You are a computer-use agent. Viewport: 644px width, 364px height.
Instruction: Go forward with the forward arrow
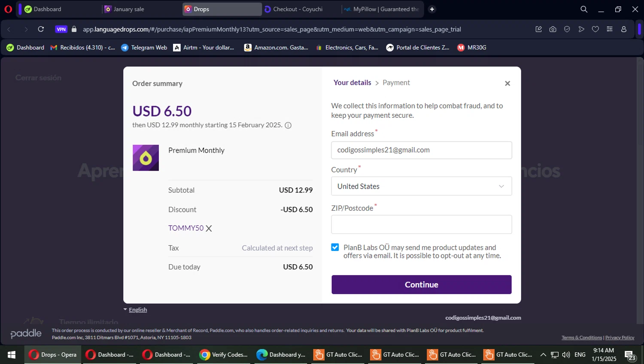[26, 29]
